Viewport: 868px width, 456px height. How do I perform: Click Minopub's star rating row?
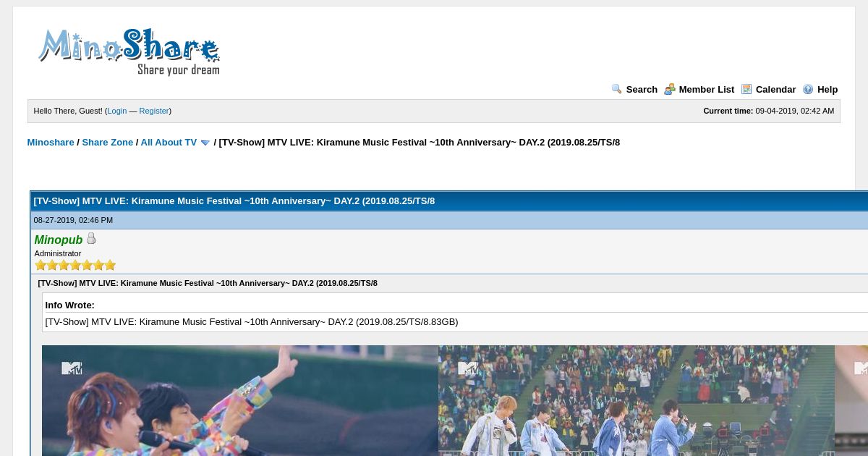tap(75, 266)
